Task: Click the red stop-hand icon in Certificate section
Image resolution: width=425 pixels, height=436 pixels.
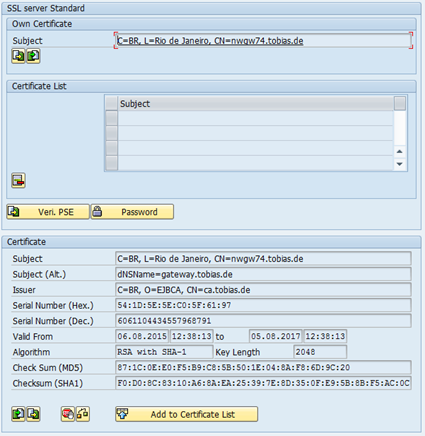Action: pyautogui.click(x=68, y=414)
